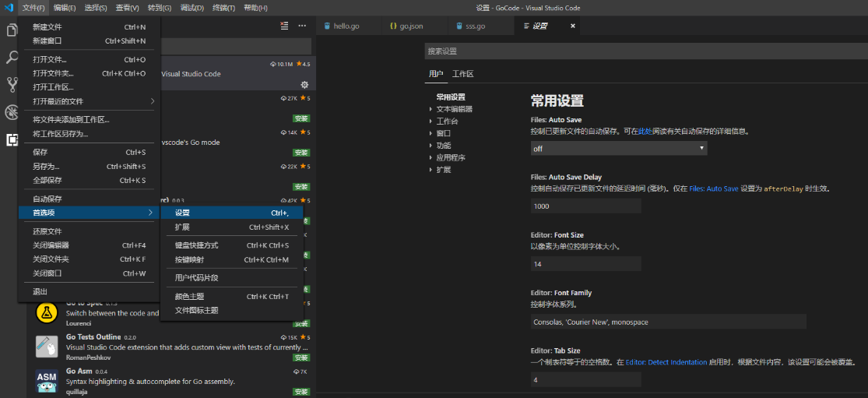The height and width of the screenshot is (398, 868).
Task: Choose 新建文件 from the file menu
Action: click(x=89, y=27)
